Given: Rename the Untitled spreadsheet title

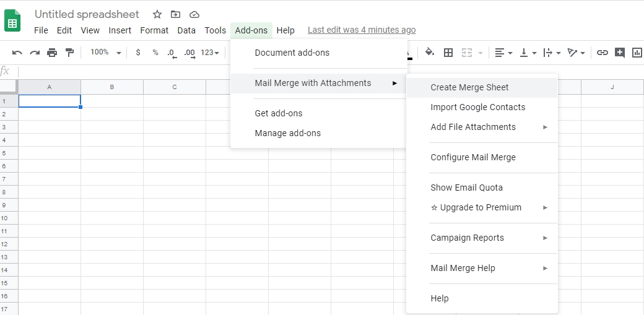Looking at the screenshot, I should tap(87, 14).
